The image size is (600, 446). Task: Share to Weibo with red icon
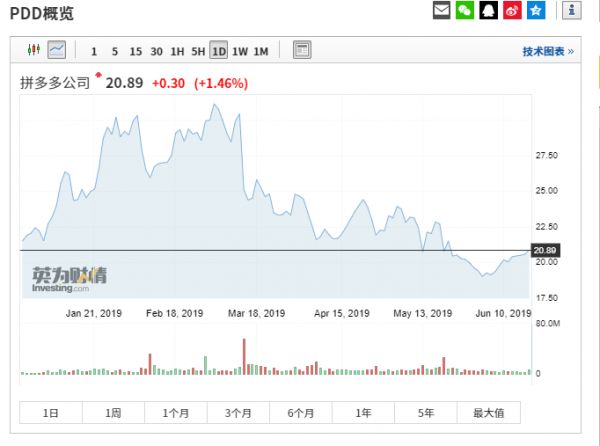[513, 11]
